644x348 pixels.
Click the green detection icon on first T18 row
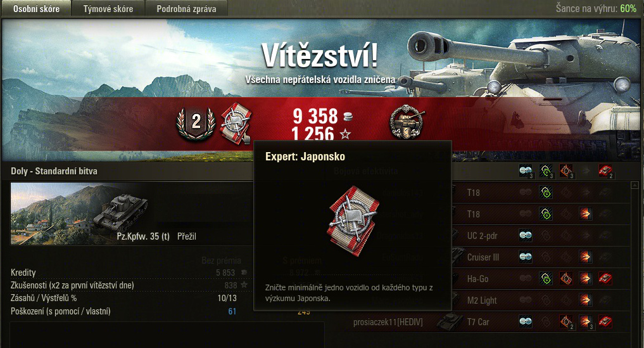546,193
